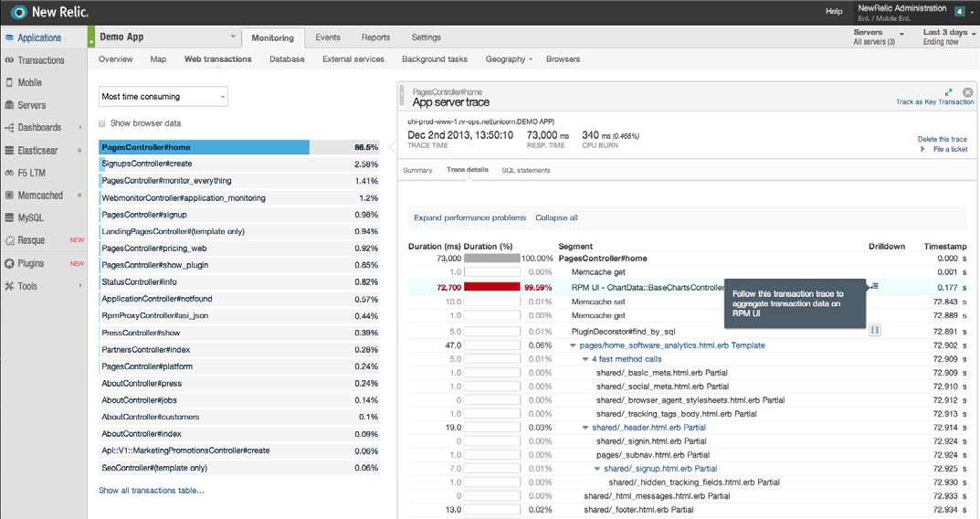The height and width of the screenshot is (519, 980).
Task: Go to Map page
Action: pyautogui.click(x=158, y=58)
